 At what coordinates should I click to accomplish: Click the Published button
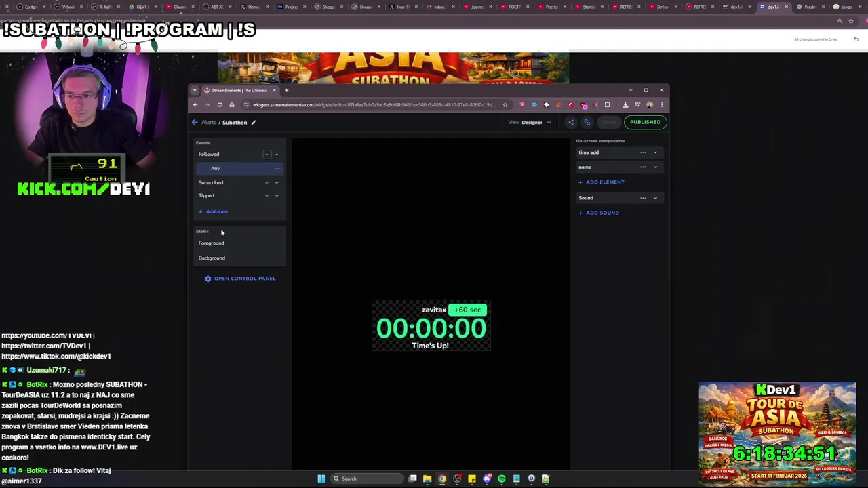[x=645, y=123]
